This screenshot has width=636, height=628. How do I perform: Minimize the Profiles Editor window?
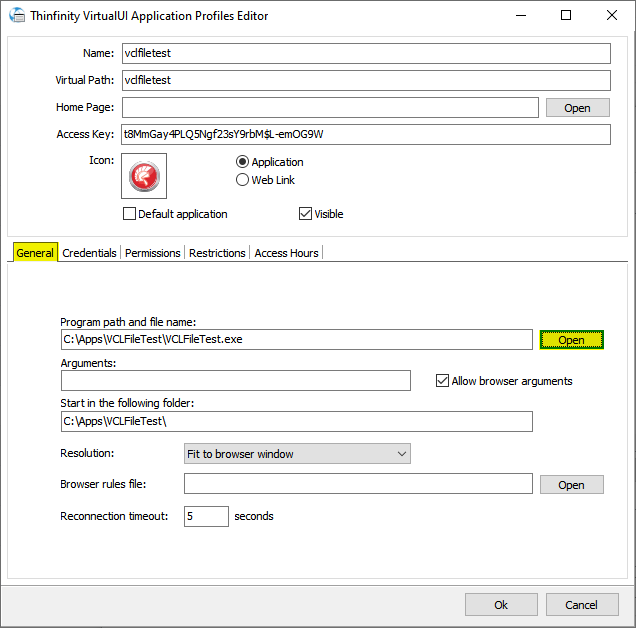pyautogui.click(x=521, y=15)
